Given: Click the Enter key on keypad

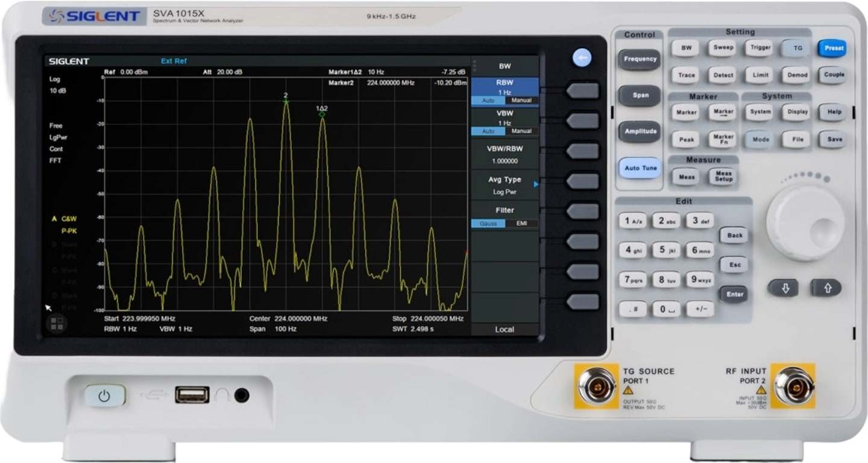Looking at the screenshot, I should (x=734, y=294).
